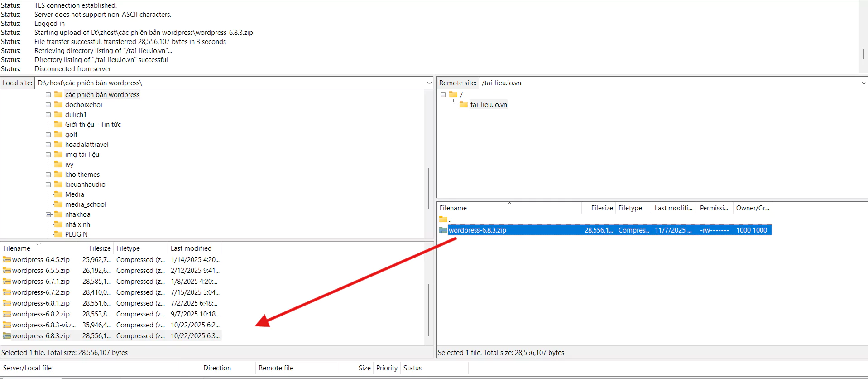Image resolution: width=868 pixels, height=379 pixels.
Task: Sort local files by Filetype column
Action: (x=128, y=248)
